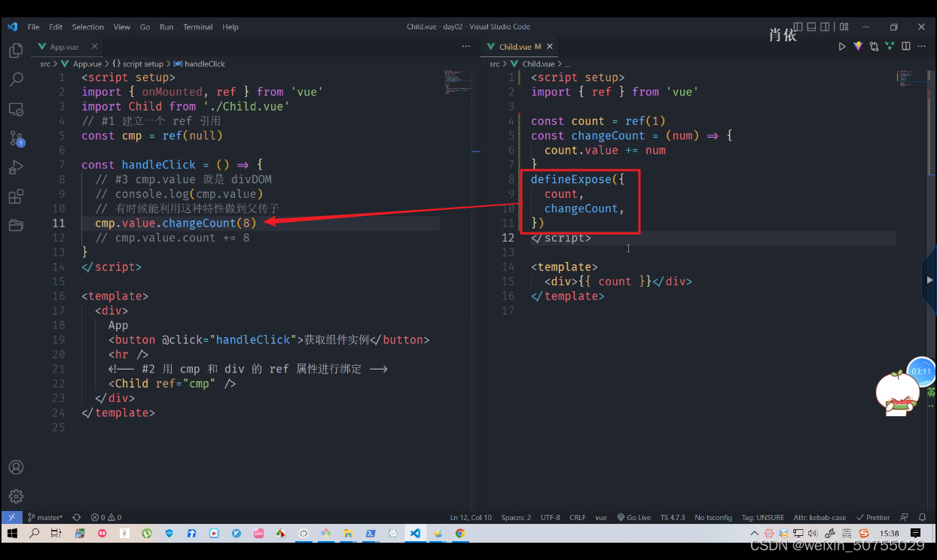Open the Manage gear in activity bar
This screenshot has height=560, width=937.
(16, 496)
